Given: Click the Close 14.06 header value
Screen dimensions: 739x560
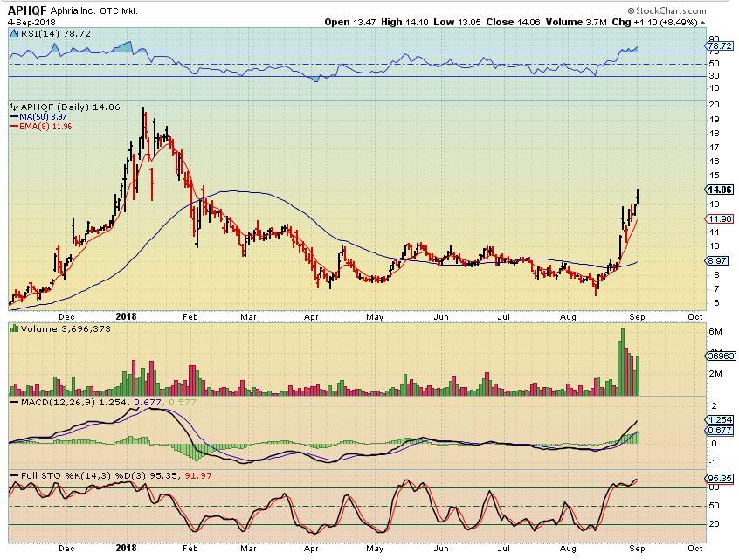Looking at the screenshot, I should pos(514,22).
